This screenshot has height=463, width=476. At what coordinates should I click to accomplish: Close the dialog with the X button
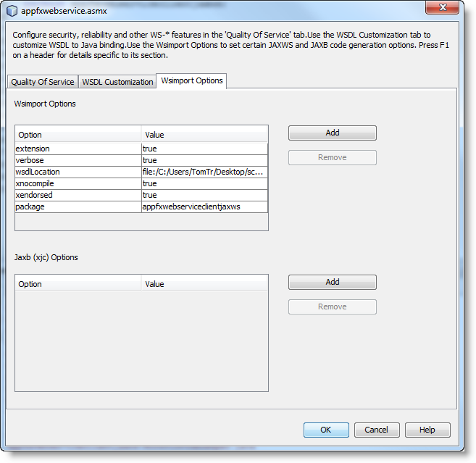(x=444, y=9)
